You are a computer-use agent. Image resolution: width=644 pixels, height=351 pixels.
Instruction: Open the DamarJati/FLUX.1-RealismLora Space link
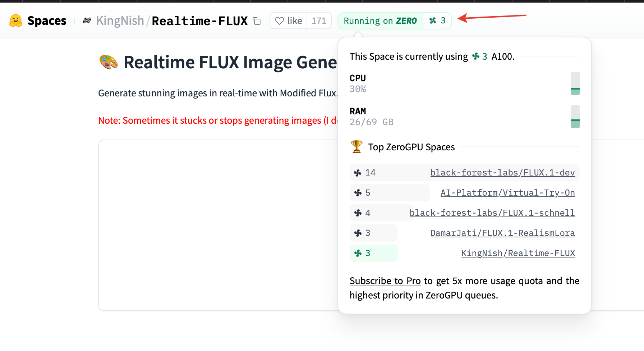click(502, 233)
